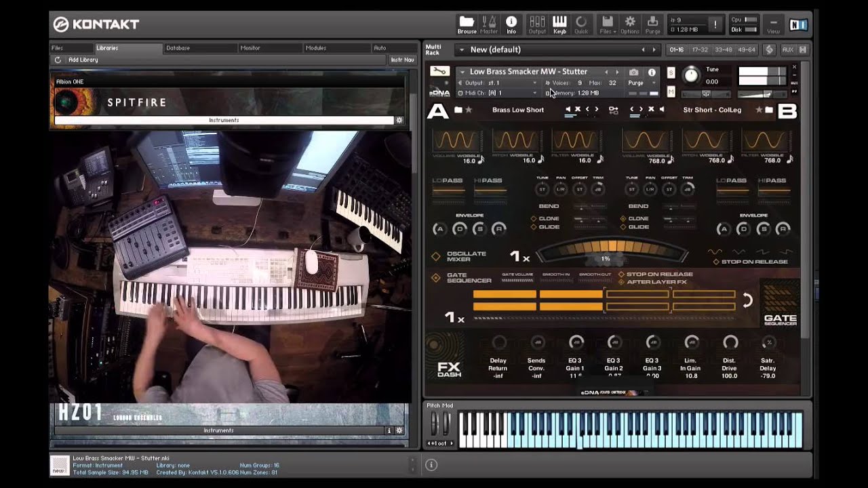Image resolution: width=868 pixels, height=488 pixels.
Task: Toggle layer B Clone
Action: pos(623,219)
